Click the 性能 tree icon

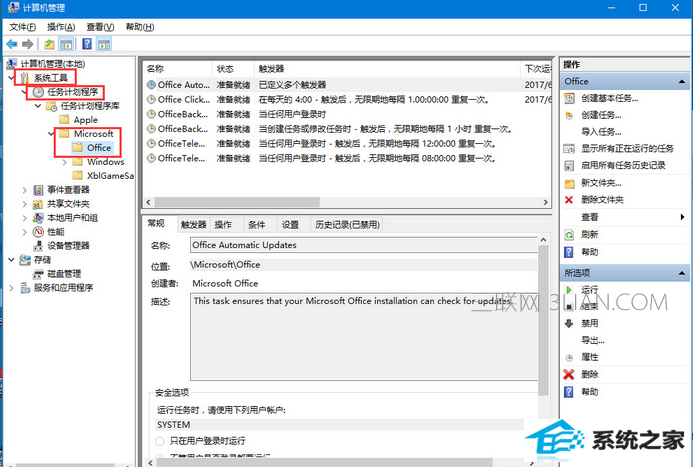click(38, 232)
